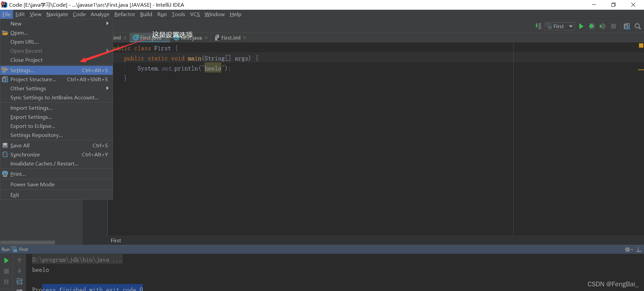644x291 pixels.
Task: Expand the New submenu in File menu
Action: [56, 23]
